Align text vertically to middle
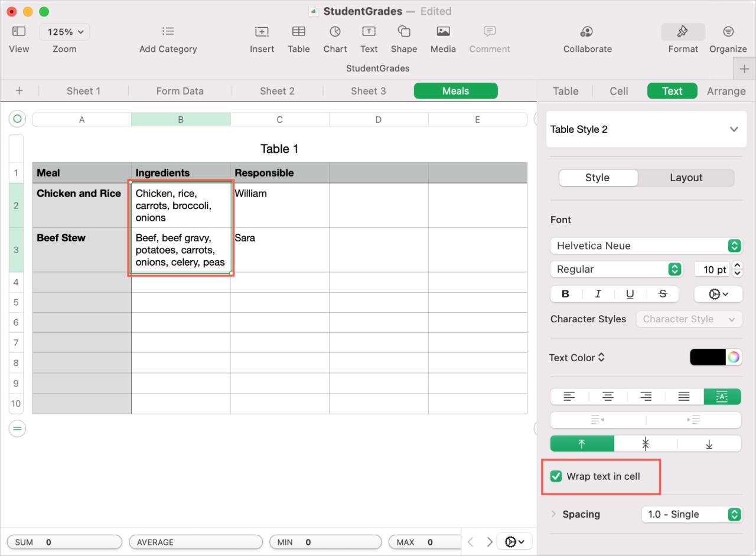The height and width of the screenshot is (556, 756). (646, 443)
